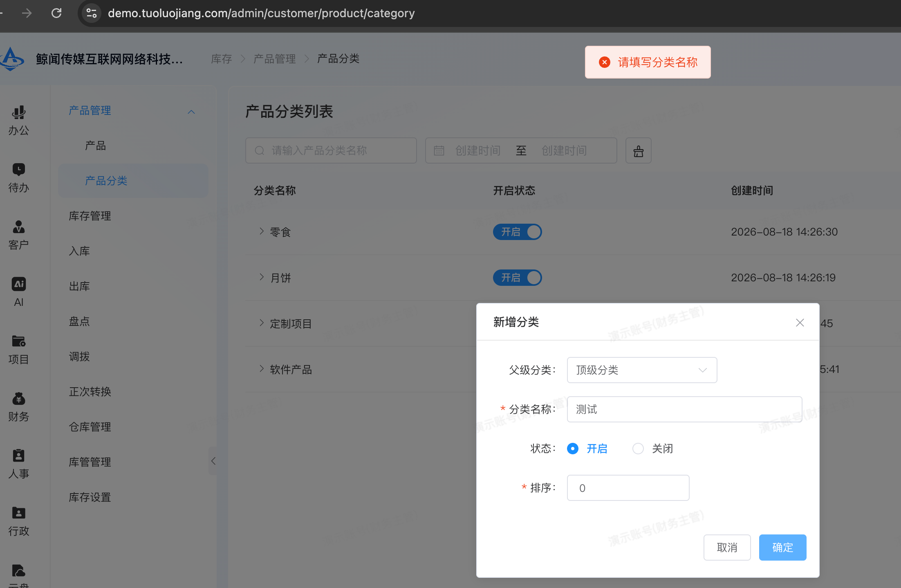Viewport: 901px width, 588px height.
Task: Click the 取消 cancel button
Action: [x=727, y=548]
